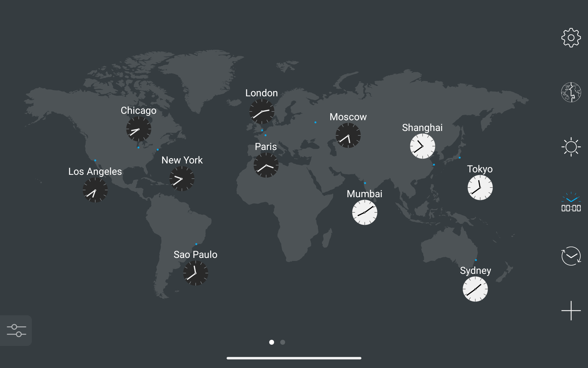Select the London city label
Viewport: 588px width, 368px height.
(x=262, y=93)
